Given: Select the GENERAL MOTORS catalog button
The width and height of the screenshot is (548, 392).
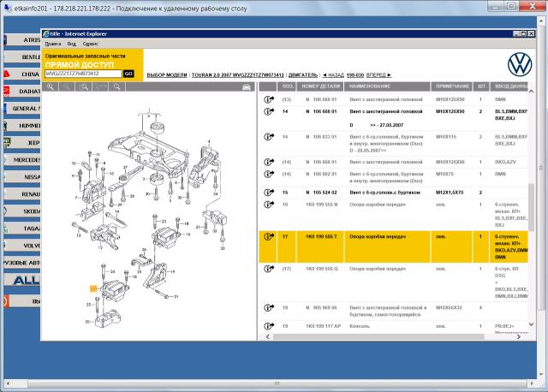Looking at the screenshot, I should pyautogui.click(x=22, y=109).
